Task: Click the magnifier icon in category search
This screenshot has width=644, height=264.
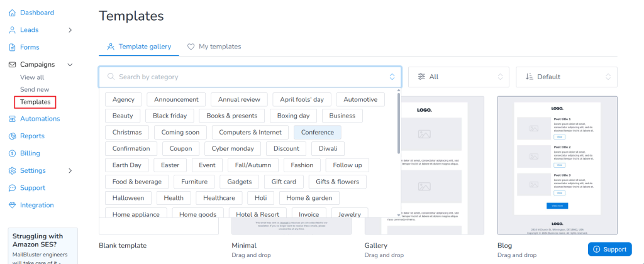Action: [111, 77]
